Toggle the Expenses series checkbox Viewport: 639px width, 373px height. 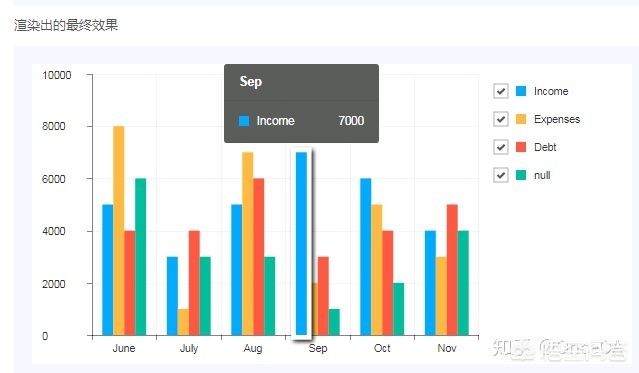(500, 119)
